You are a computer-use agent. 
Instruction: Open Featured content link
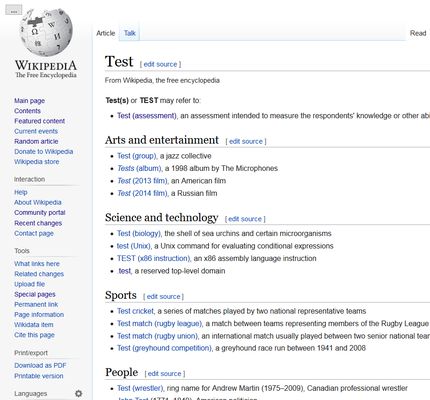39,121
